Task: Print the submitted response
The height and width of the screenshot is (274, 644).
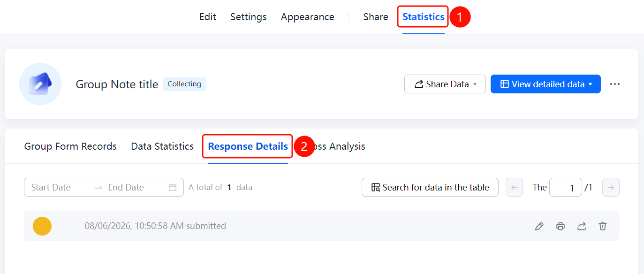Action: pyautogui.click(x=561, y=226)
